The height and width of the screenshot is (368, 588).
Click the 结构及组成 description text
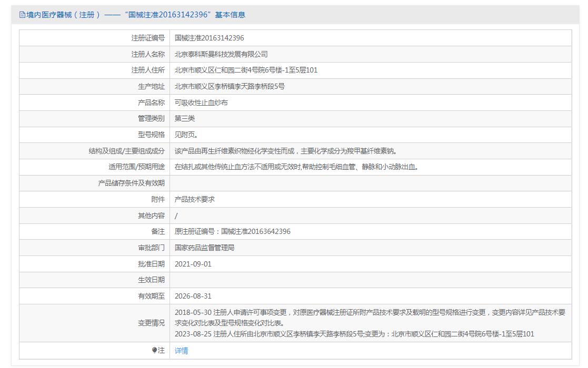(286, 151)
